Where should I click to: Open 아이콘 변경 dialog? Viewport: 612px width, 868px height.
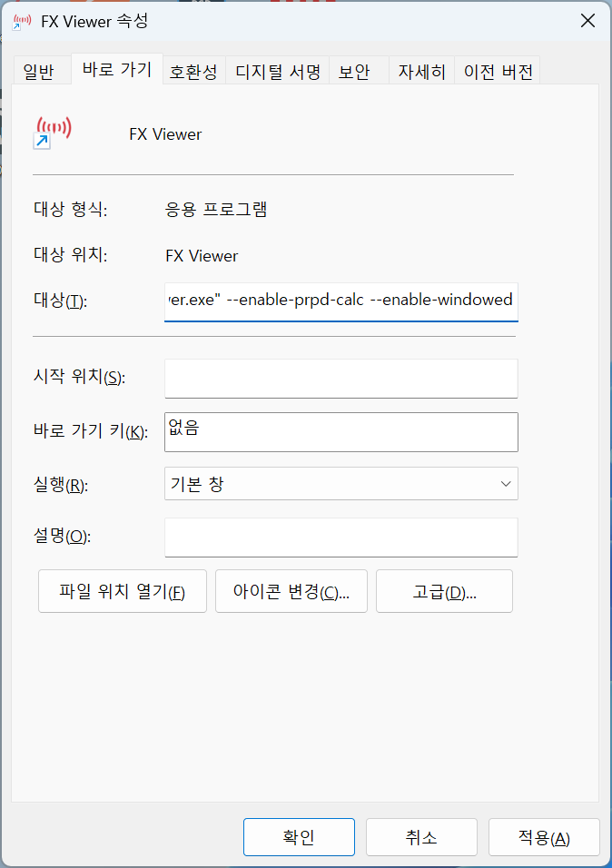pos(291,591)
